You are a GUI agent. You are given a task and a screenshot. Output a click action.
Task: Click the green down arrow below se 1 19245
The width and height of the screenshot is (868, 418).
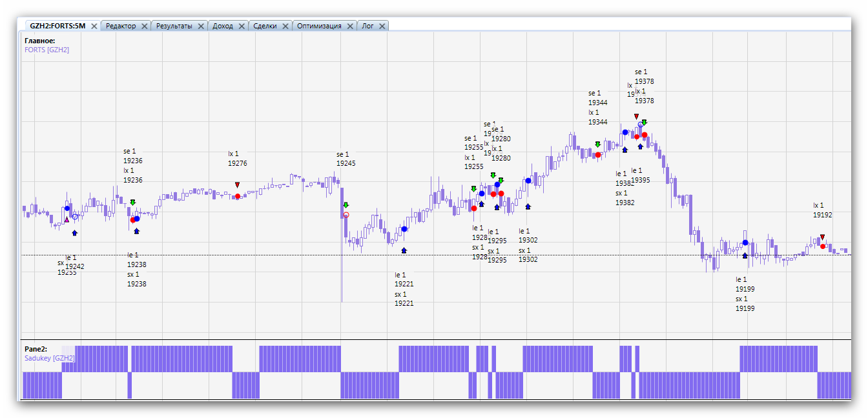[x=346, y=205]
